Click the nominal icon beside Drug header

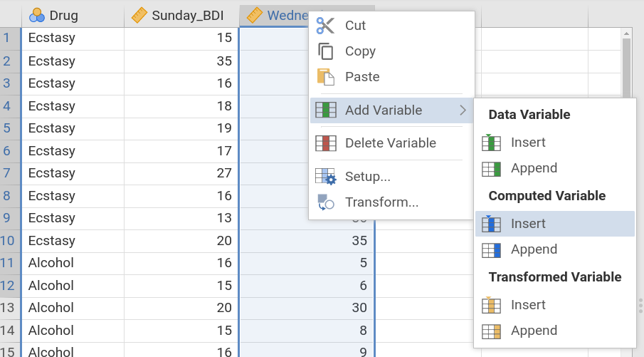click(x=37, y=15)
